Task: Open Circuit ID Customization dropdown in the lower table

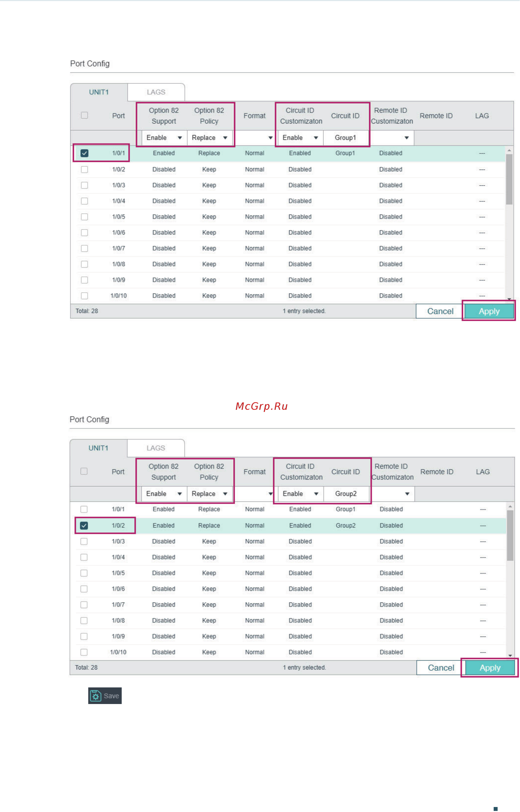Action: click(x=301, y=494)
